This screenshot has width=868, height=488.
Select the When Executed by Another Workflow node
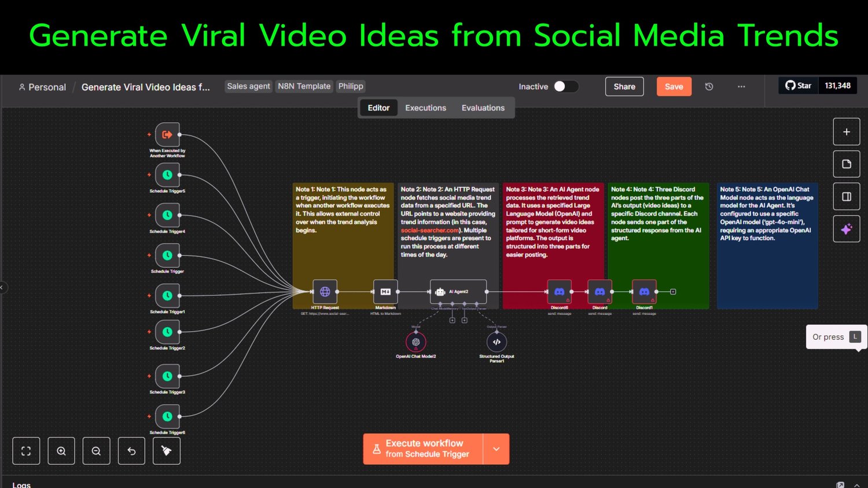point(167,135)
